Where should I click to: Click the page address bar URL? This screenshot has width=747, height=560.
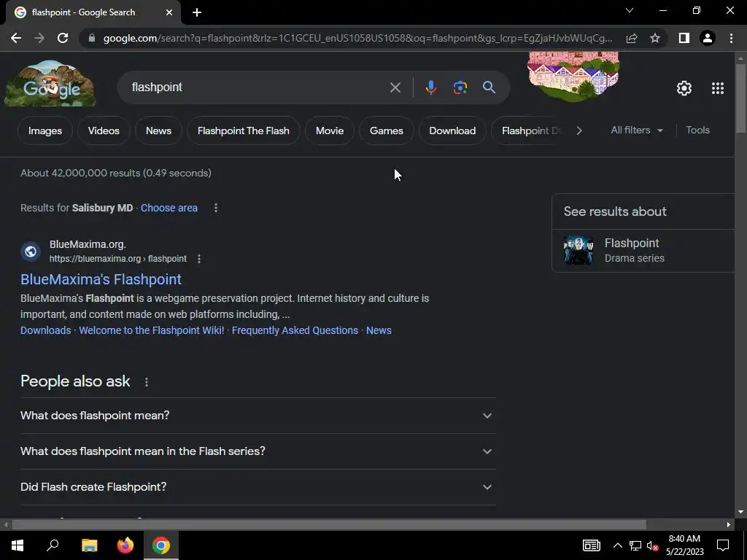(357, 38)
